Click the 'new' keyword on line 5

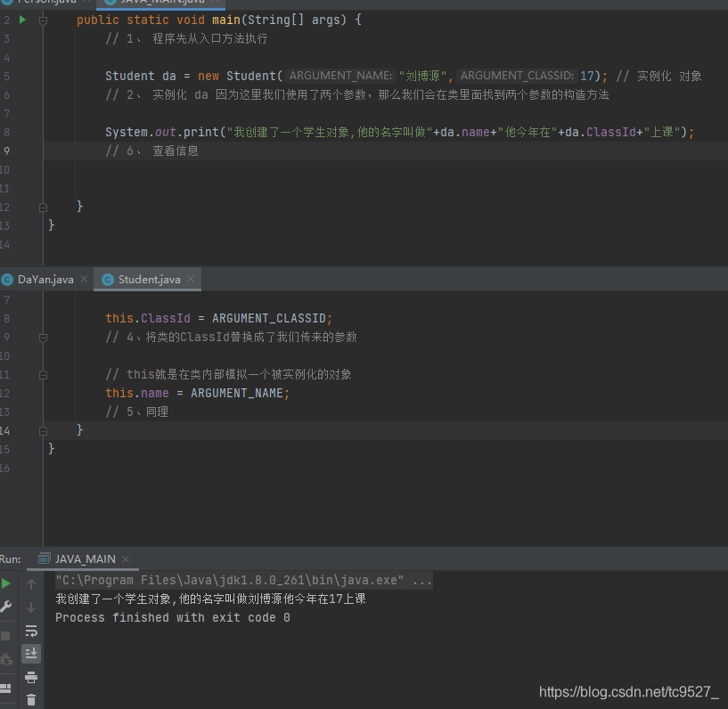(208, 76)
